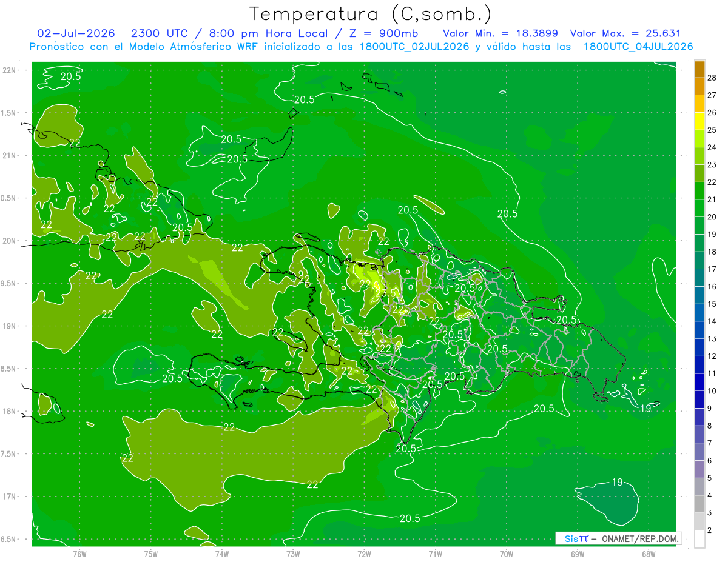Click the forecast date '02-Jul-2026'
The height and width of the screenshot is (562, 728).
point(76,33)
